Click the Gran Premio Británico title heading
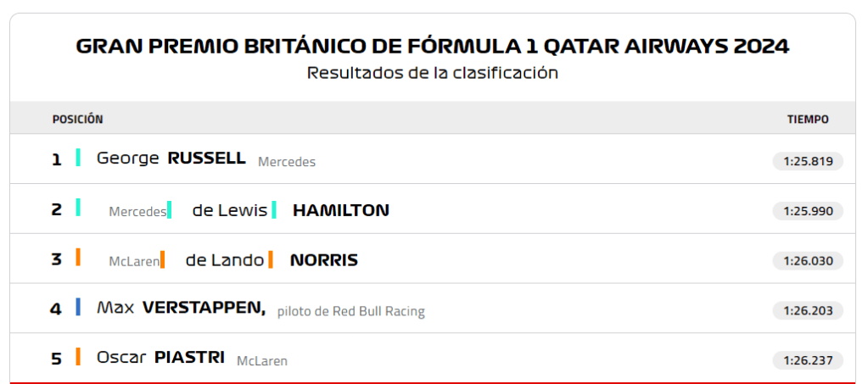Viewport: 868px width, 384px height. tap(433, 46)
